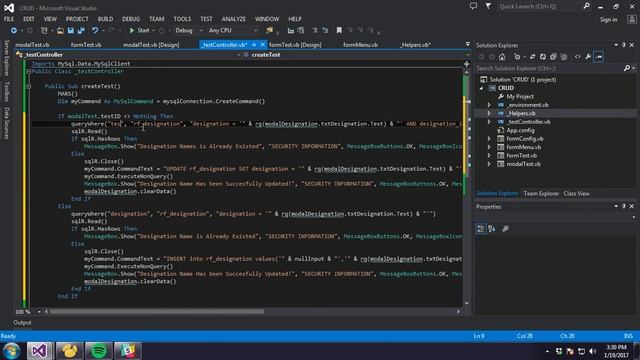Toggle the bookmark icon in toolbar

tap(339, 31)
